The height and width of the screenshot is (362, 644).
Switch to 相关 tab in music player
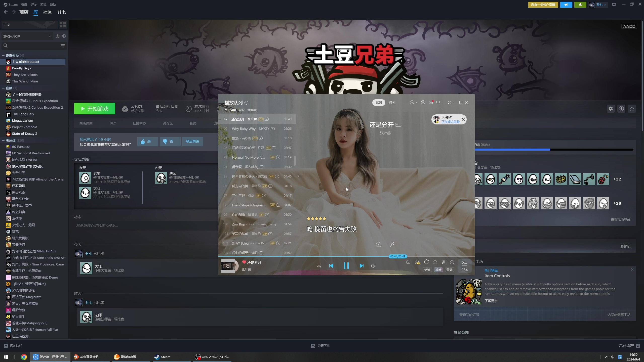[x=392, y=103]
